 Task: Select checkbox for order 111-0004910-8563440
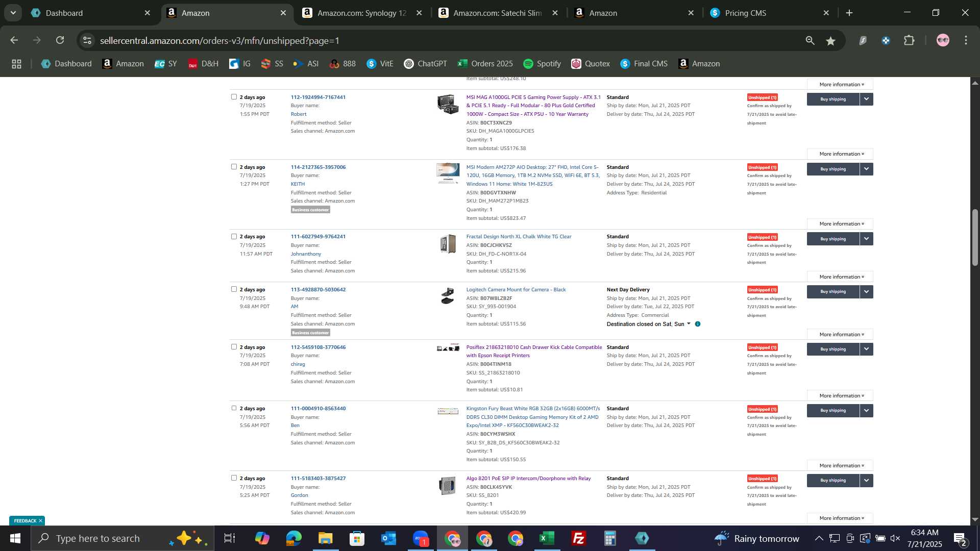(234, 408)
